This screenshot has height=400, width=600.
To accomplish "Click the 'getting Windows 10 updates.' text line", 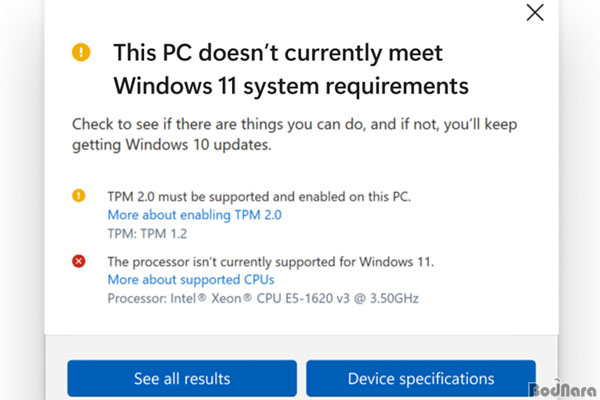I will (x=172, y=145).
